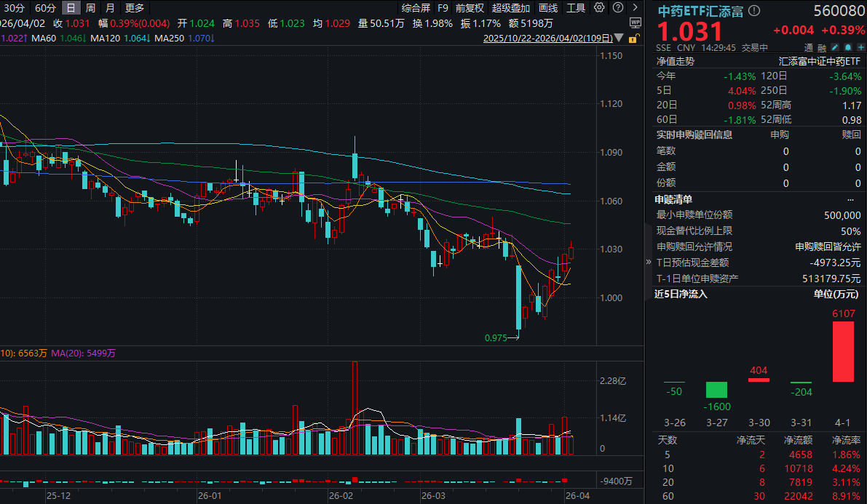
Task: Switch to the 周 weekly chart tab
Action: [x=89, y=7]
